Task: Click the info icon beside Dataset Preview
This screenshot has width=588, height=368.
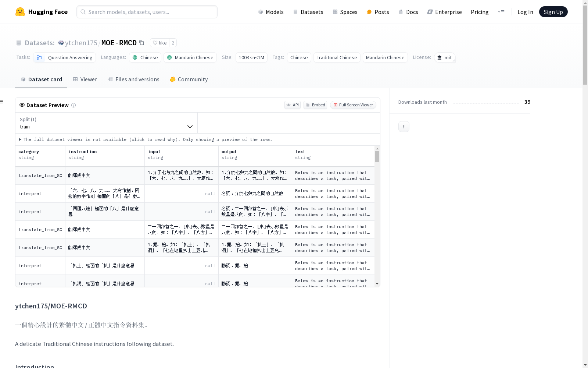Action: [x=73, y=105]
